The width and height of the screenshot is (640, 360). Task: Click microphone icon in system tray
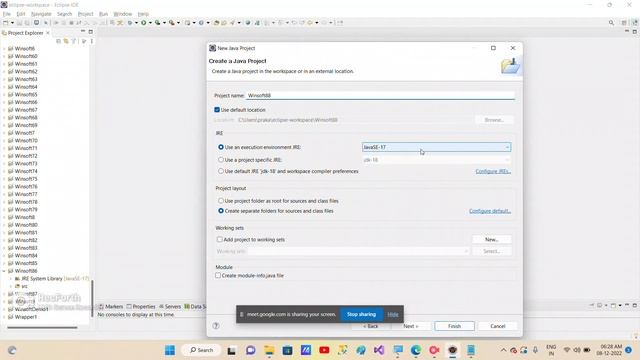pos(535,350)
